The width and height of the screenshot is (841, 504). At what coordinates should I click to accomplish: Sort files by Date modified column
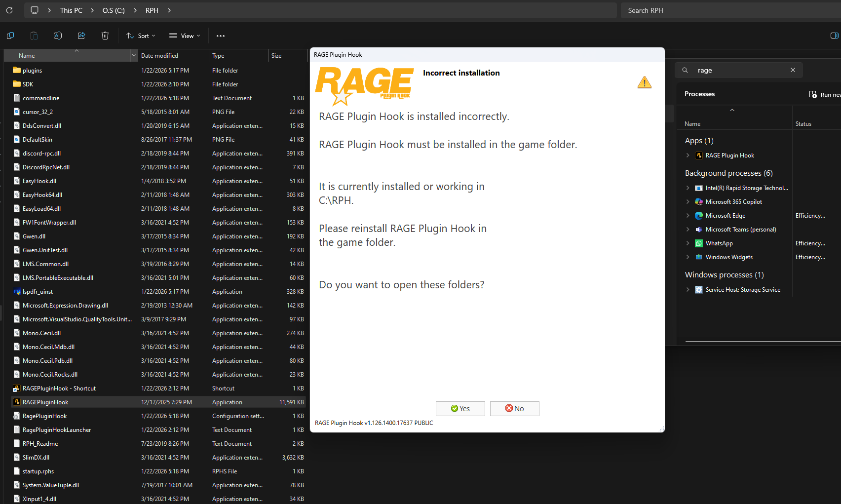click(x=159, y=56)
